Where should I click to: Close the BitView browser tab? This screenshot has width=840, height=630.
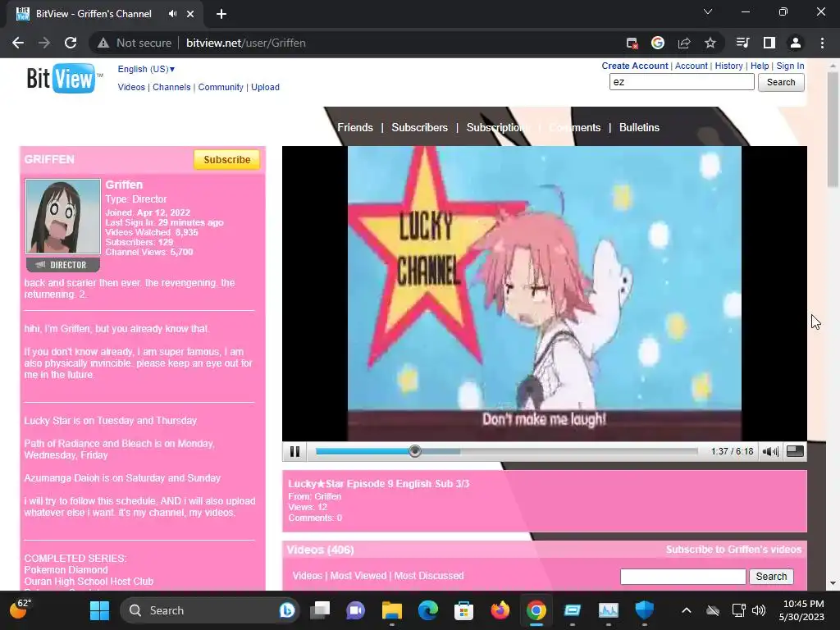190,14
